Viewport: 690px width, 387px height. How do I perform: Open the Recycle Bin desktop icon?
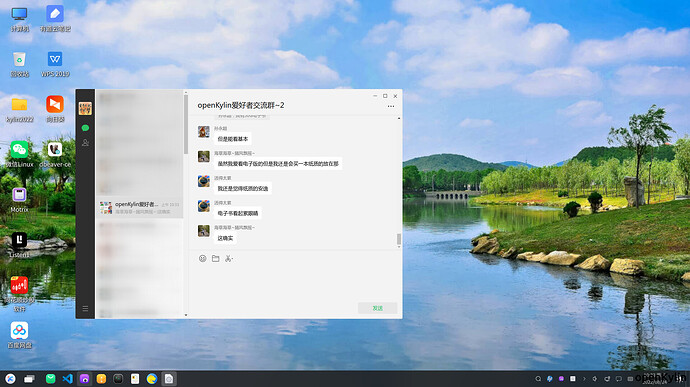point(19,65)
